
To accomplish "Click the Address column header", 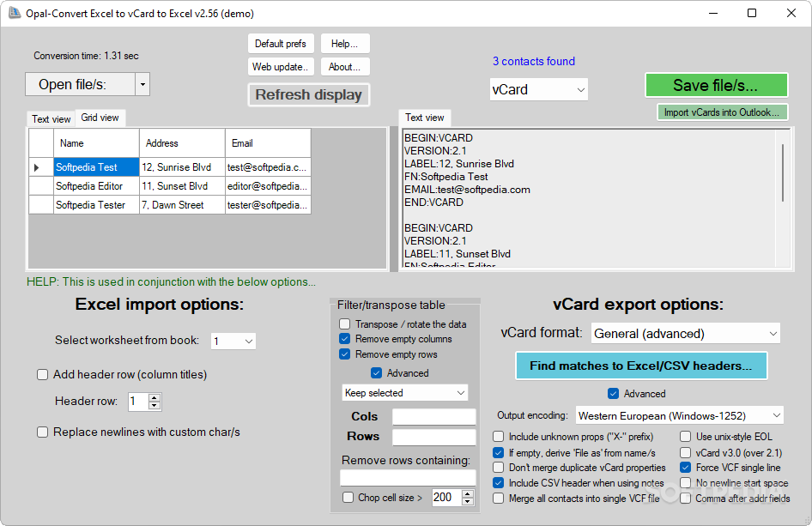I will tap(182, 143).
